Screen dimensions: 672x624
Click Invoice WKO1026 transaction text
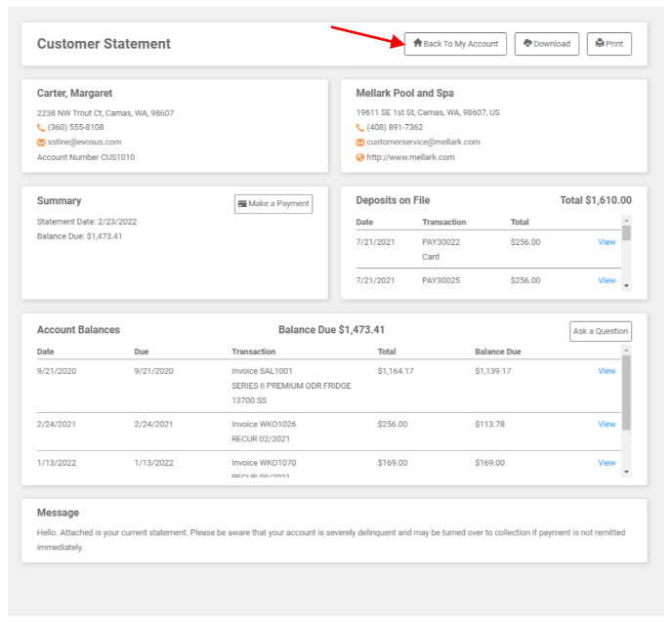pyautogui.click(x=264, y=424)
